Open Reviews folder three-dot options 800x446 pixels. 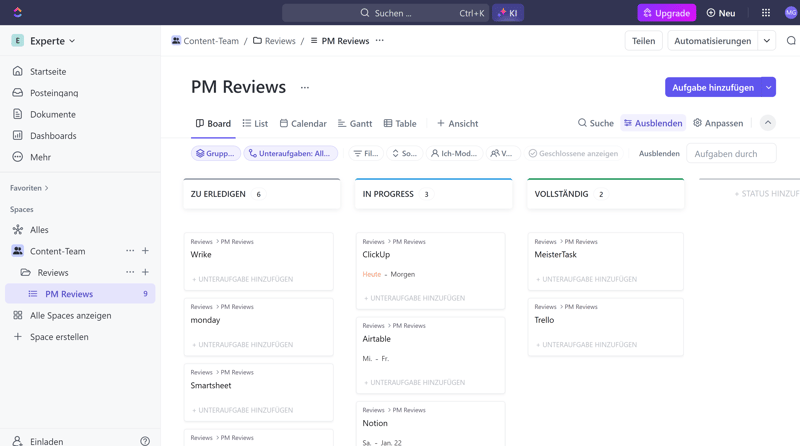click(x=130, y=272)
